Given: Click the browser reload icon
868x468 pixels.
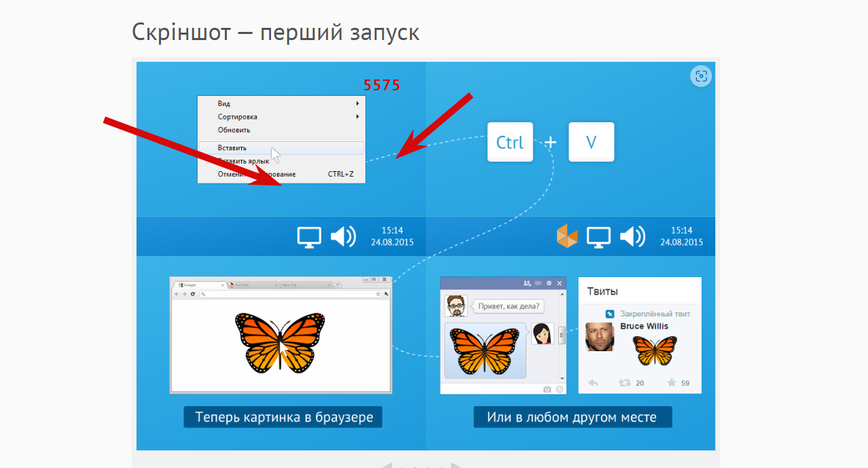Looking at the screenshot, I should click(193, 294).
